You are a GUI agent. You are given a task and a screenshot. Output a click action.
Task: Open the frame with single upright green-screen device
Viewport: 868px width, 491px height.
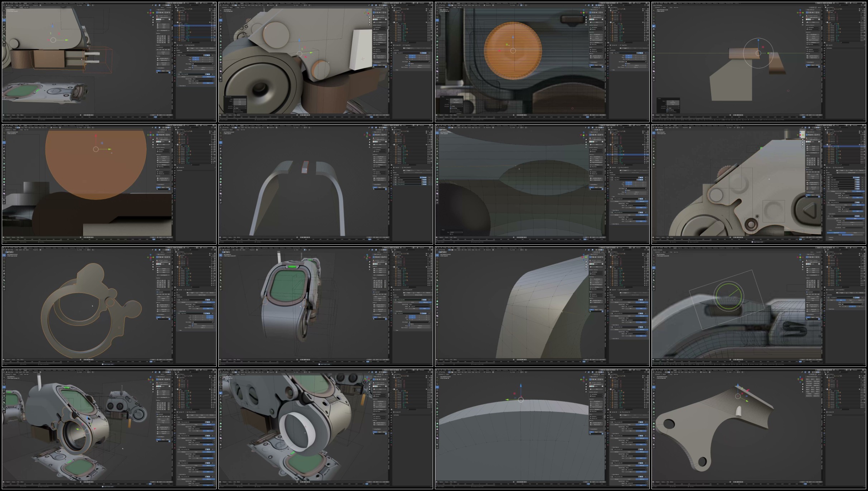(326, 306)
